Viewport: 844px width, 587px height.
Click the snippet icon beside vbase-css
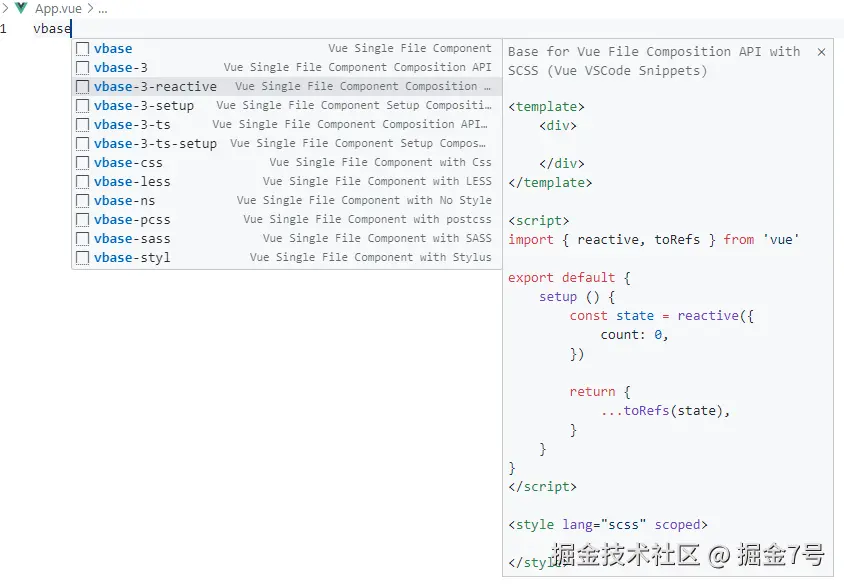[x=82, y=162]
